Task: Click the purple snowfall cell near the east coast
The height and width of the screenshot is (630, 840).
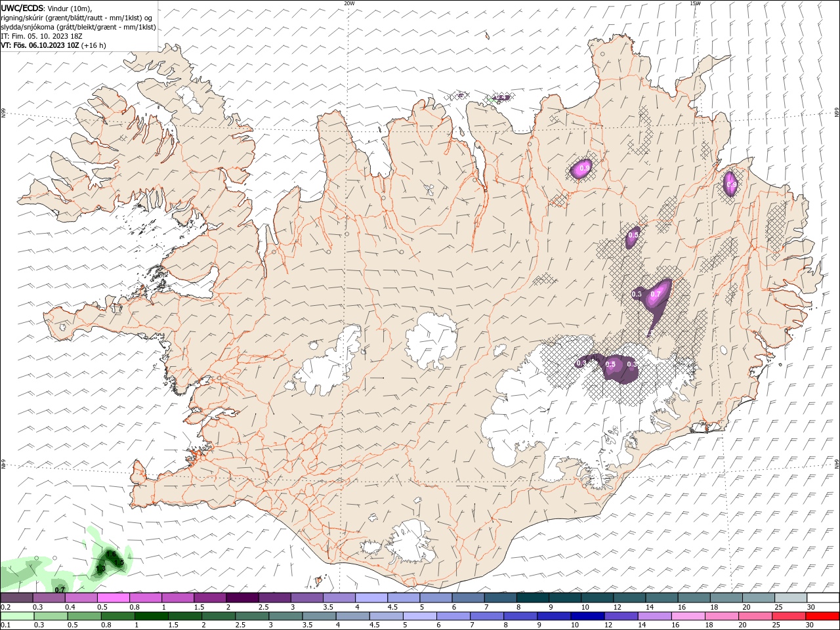Action: click(730, 184)
